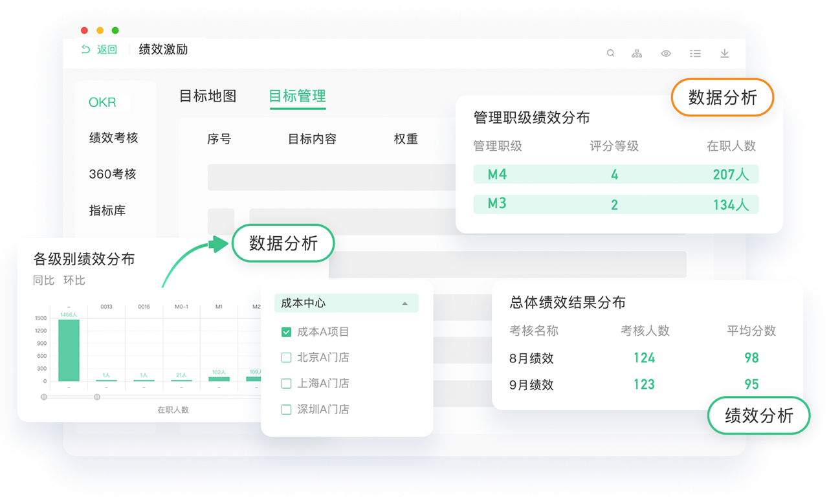
Task: Go to 绩效考核 in sidebar
Action: pos(114,138)
